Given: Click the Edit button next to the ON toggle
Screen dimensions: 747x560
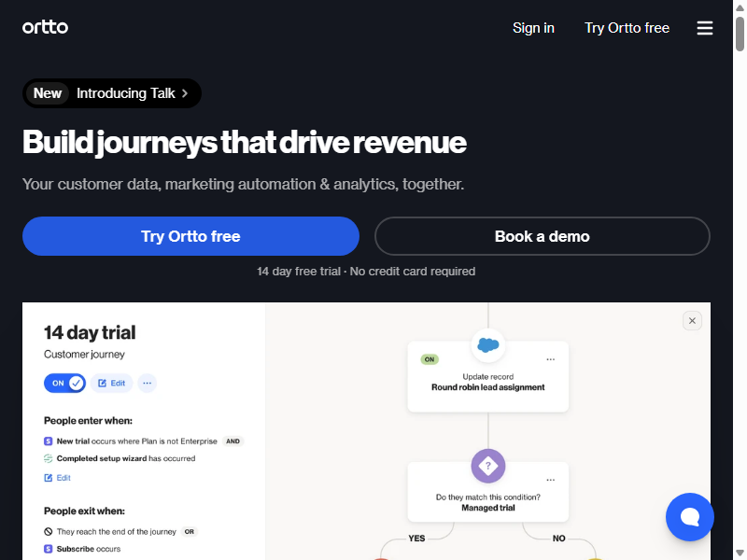Looking at the screenshot, I should click(x=111, y=383).
